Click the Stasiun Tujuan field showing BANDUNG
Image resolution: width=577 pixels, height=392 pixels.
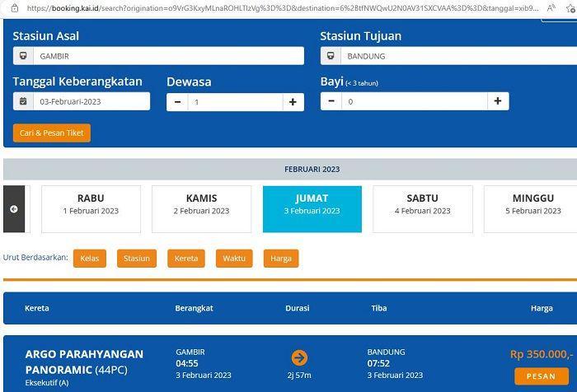[459, 56]
